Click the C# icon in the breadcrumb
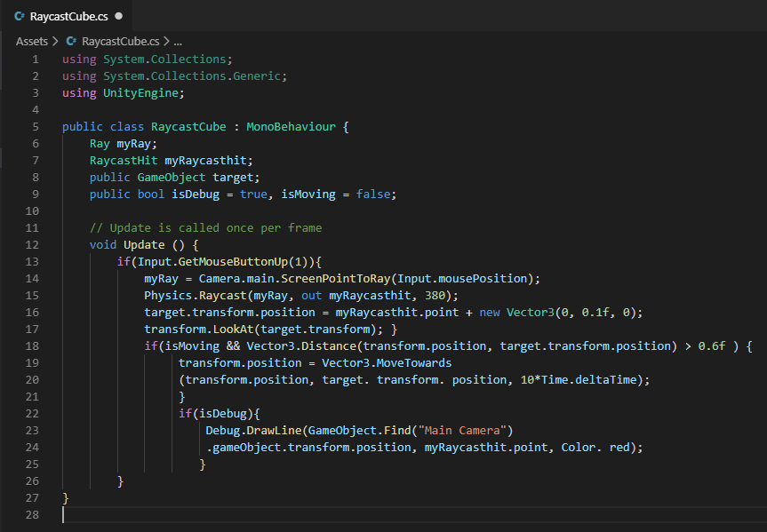This screenshot has width=767, height=532. (x=71, y=41)
